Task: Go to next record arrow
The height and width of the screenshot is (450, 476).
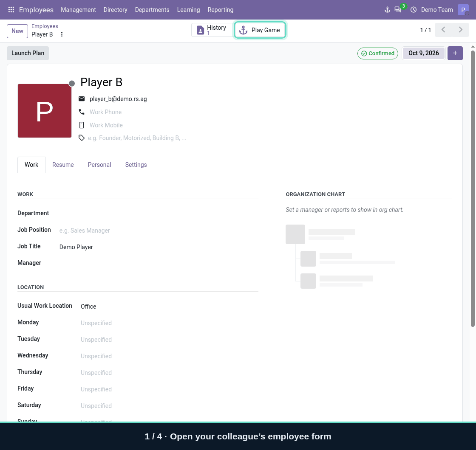Action: 461,30
